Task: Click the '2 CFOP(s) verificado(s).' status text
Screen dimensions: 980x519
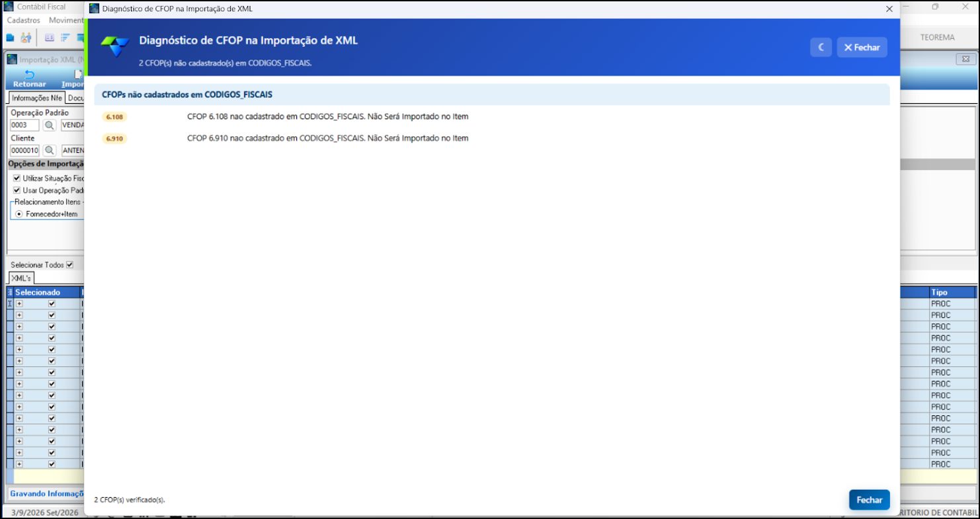Action: [x=130, y=500]
